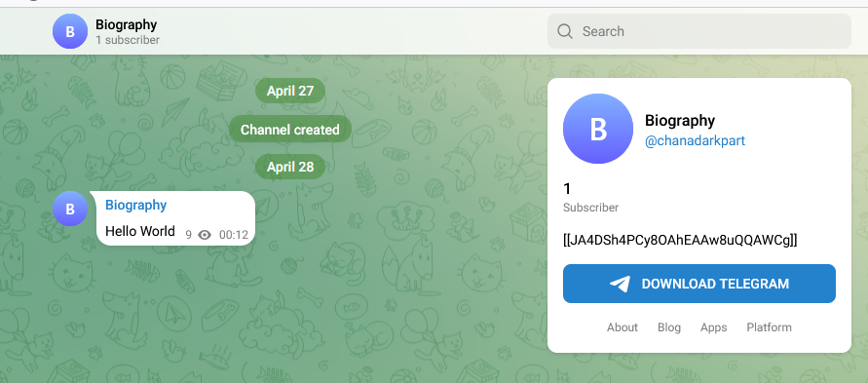Image resolution: width=868 pixels, height=383 pixels.
Task: Click the large Biography avatar in the info card
Action: (x=598, y=129)
